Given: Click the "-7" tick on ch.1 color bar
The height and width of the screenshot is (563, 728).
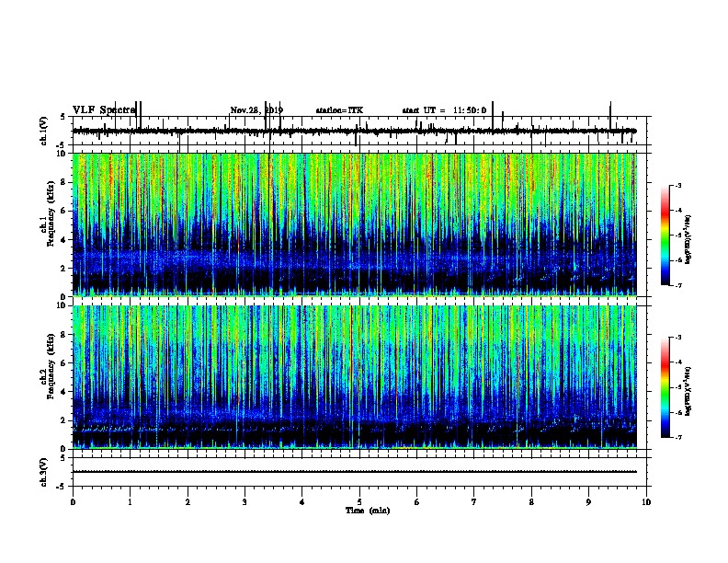Looking at the screenshot, I should [x=678, y=285].
